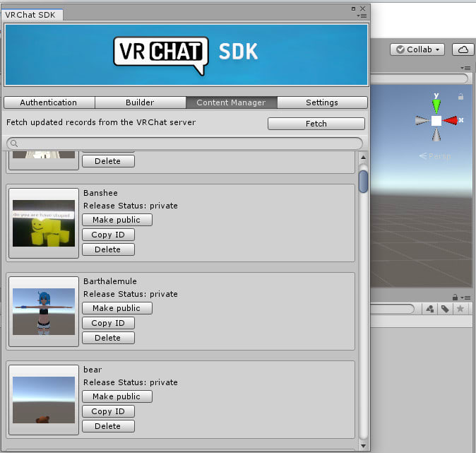This screenshot has width=476, height=453.
Task: Make the bear avatar public
Action: pyautogui.click(x=117, y=396)
